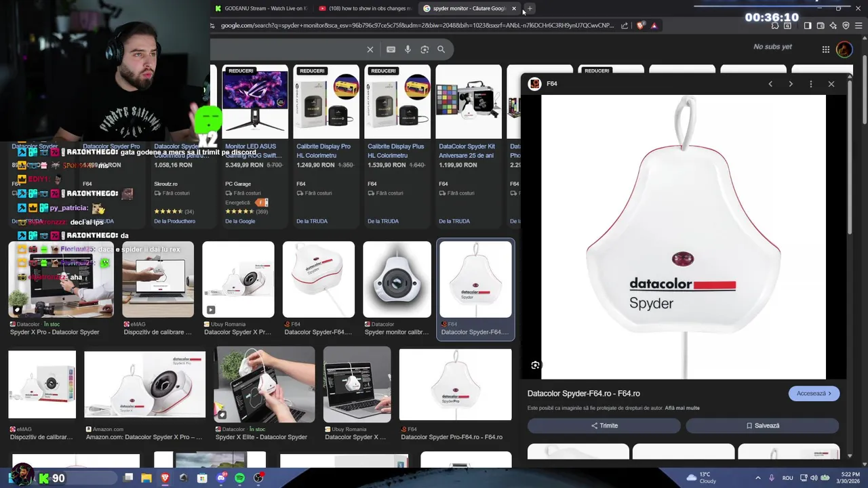Toggle the browser sidebar panel

[x=808, y=26]
